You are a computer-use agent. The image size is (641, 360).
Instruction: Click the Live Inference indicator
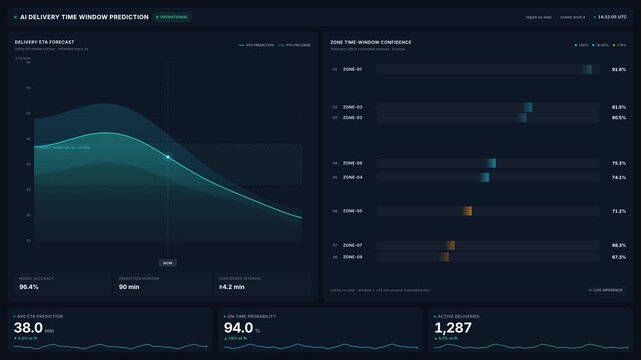click(606, 290)
